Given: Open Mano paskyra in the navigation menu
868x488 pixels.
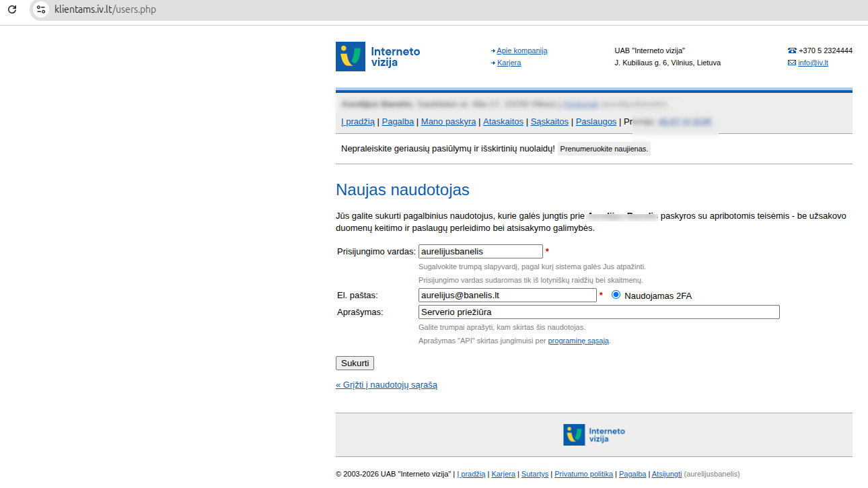Looking at the screenshot, I should [448, 122].
